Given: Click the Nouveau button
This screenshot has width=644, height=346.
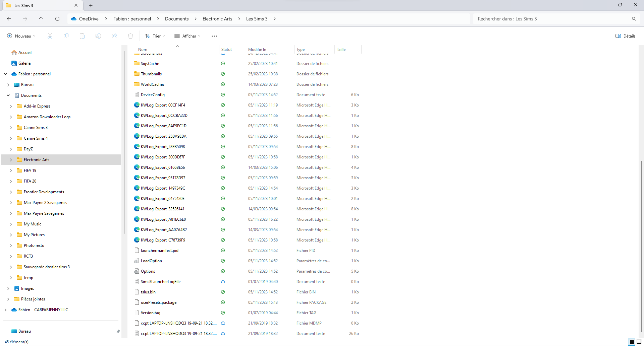Looking at the screenshot, I should (x=21, y=36).
